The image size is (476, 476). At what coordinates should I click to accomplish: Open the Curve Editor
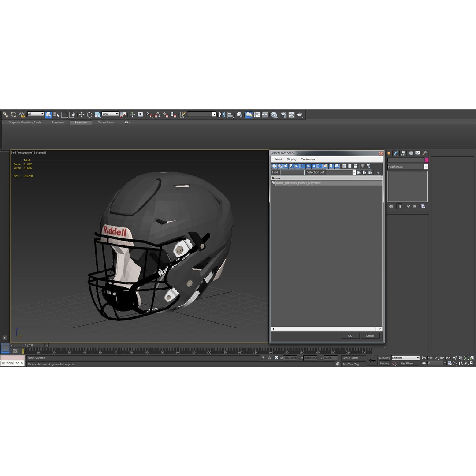click(x=257, y=115)
